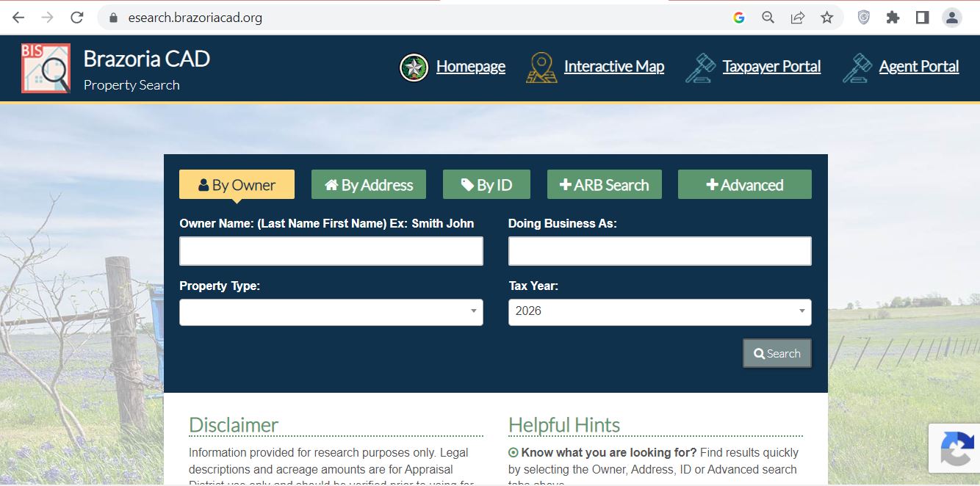Click the Helpful Hints heading
Screen dimensions: 980x486
click(564, 425)
